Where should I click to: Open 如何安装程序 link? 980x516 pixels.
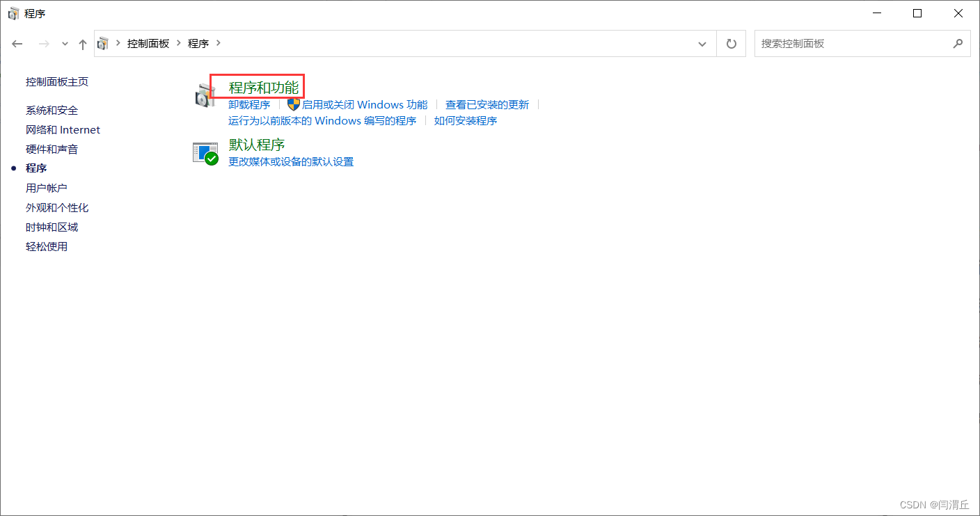pos(466,120)
